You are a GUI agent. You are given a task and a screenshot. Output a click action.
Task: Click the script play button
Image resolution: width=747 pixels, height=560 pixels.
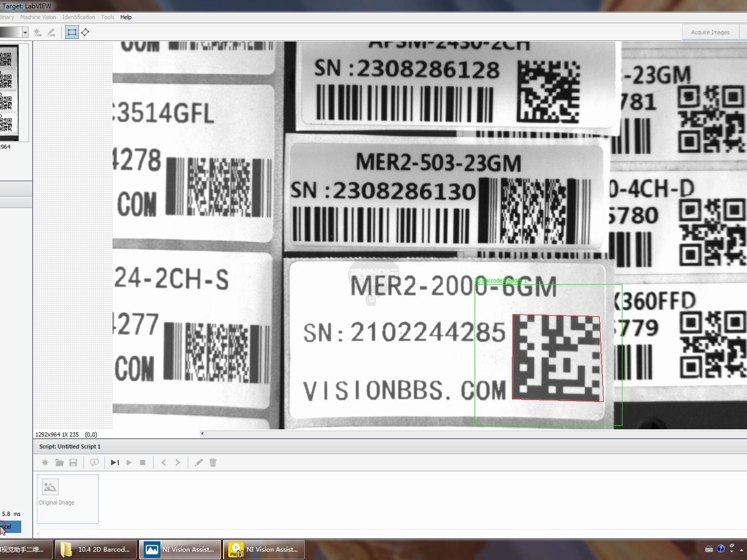[129, 463]
